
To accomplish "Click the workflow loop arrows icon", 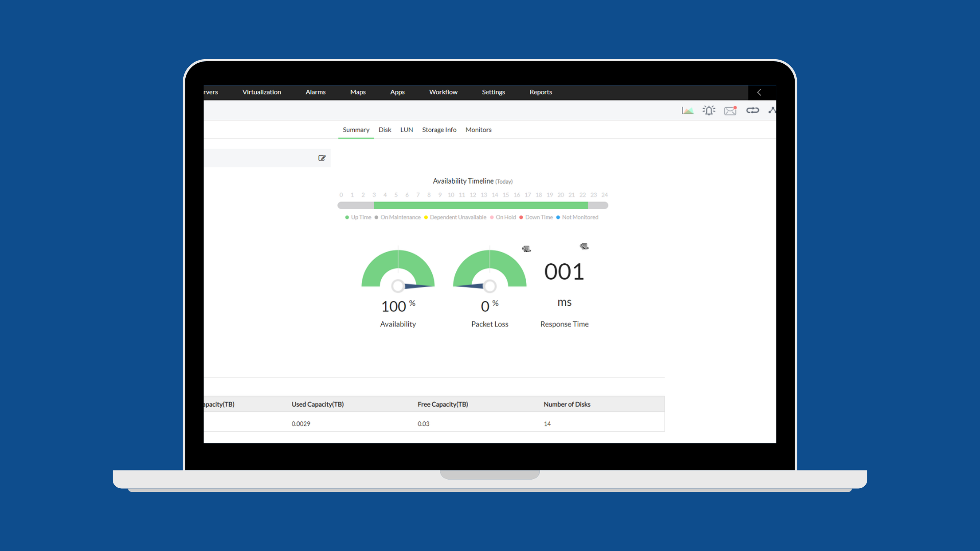I will point(752,110).
